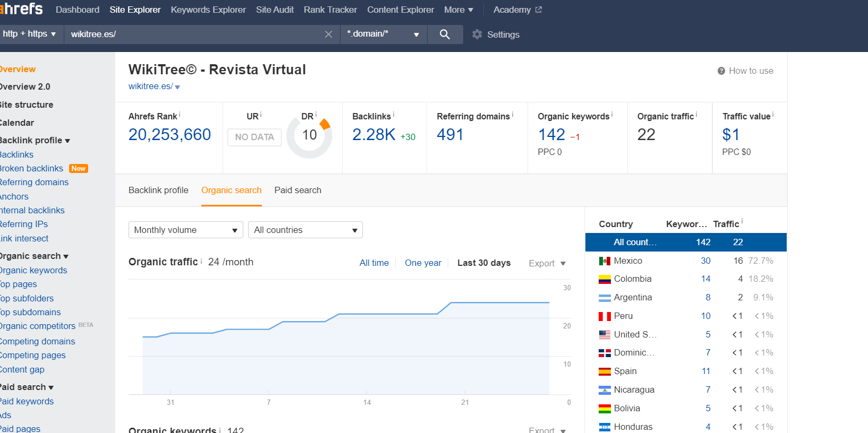Viewport: 868px width, 433px height.
Task: Expand the wikitree.es/ URL arrow
Action: coord(177,87)
